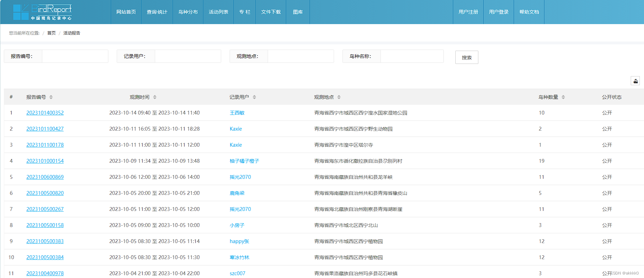Sort by 记录用户 column arrows
The height and width of the screenshot is (278, 644).
click(254, 97)
